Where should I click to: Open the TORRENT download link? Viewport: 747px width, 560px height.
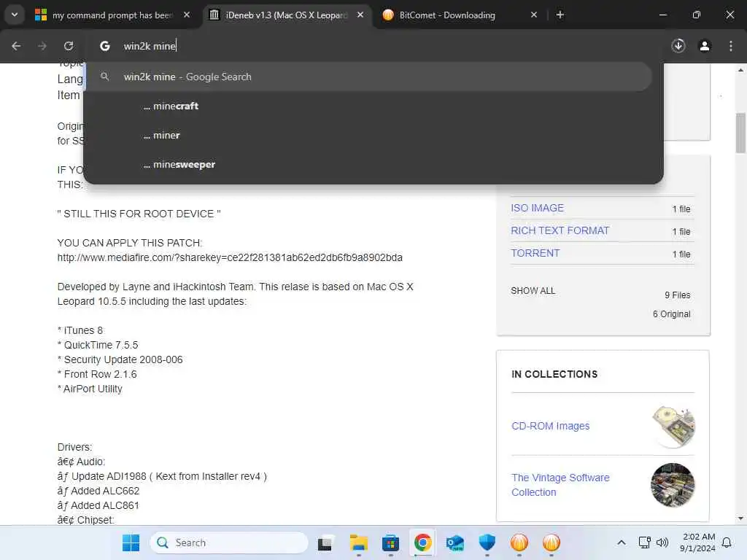click(x=535, y=253)
